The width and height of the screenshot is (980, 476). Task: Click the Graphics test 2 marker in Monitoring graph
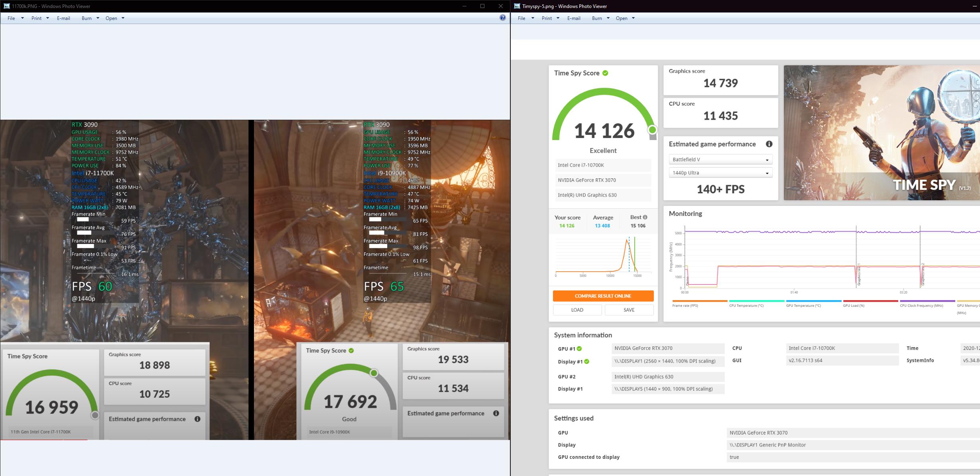coord(923,274)
